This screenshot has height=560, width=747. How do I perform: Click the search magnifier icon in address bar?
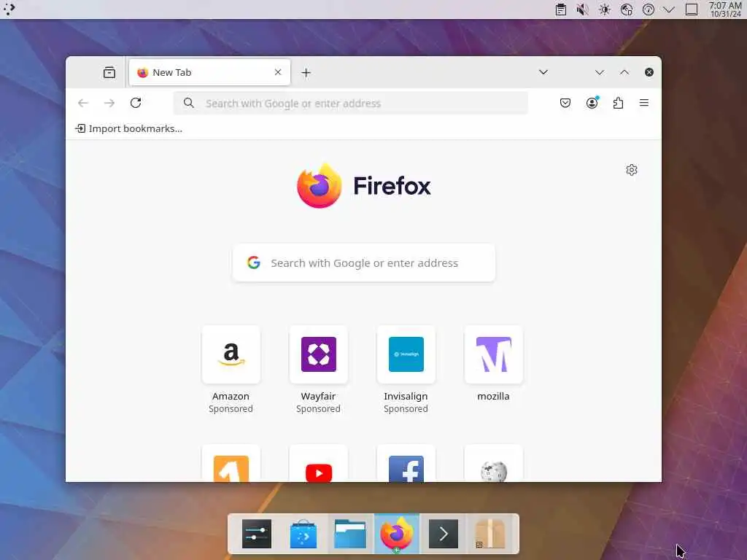pyautogui.click(x=189, y=103)
